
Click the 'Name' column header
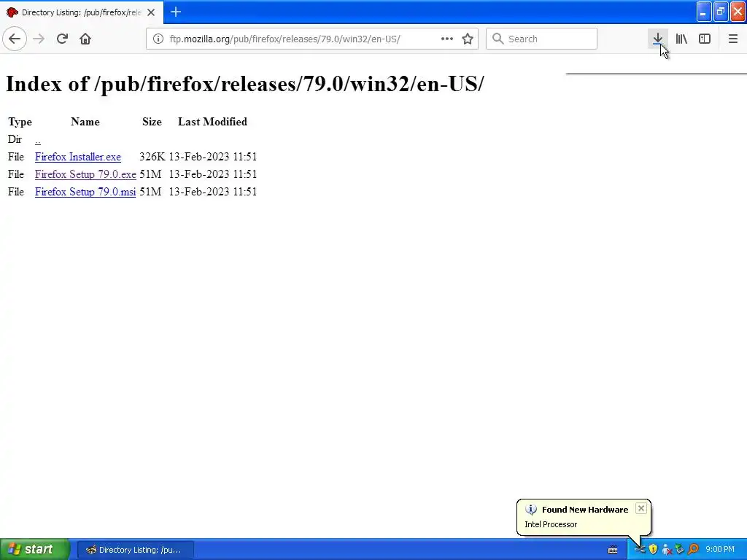click(x=85, y=122)
